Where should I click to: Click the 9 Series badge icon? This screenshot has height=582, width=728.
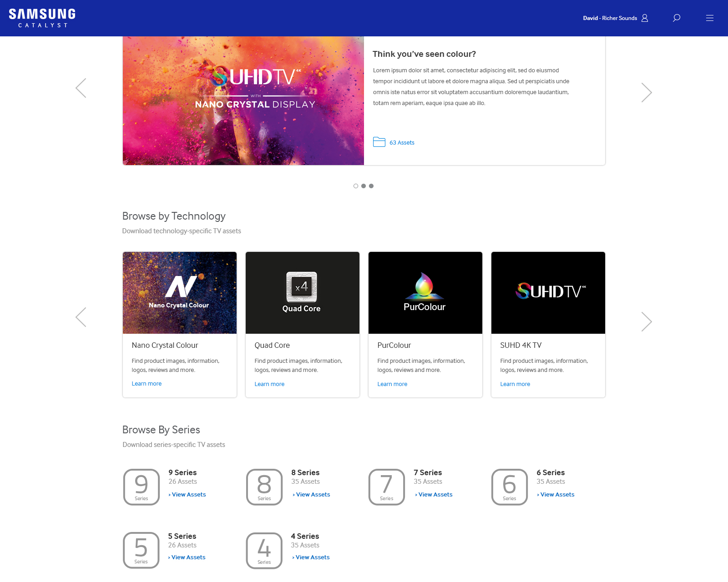click(142, 487)
